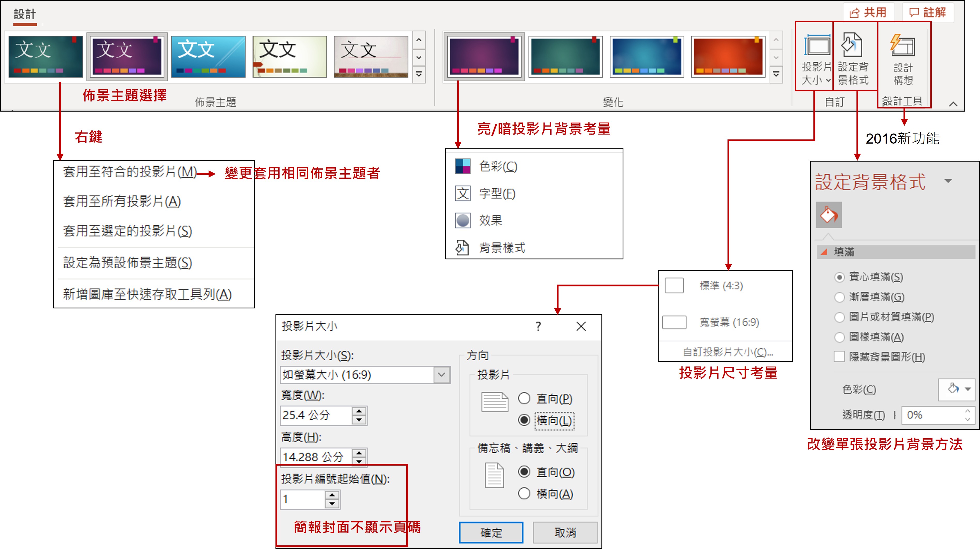This screenshot has width=980, height=549.
Task: Choose 套用至所有投影片(A) from context menu
Action: [122, 201]
